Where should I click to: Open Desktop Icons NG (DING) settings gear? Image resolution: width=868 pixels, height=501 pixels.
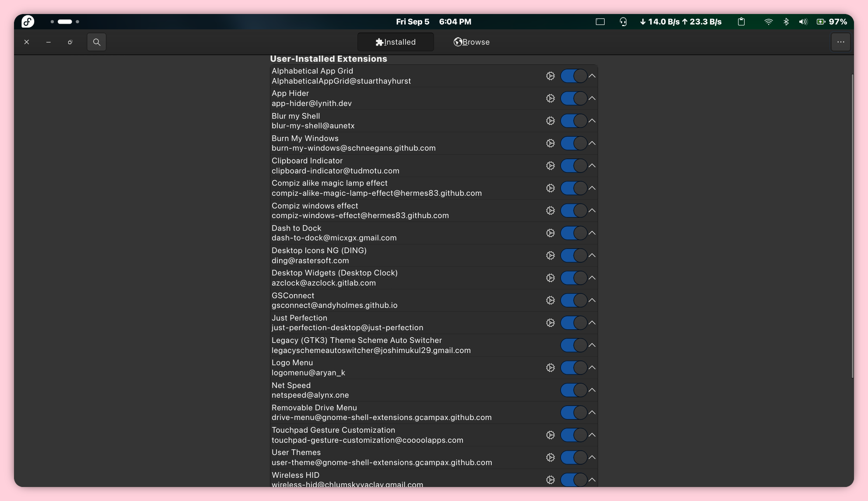point(550,255)
